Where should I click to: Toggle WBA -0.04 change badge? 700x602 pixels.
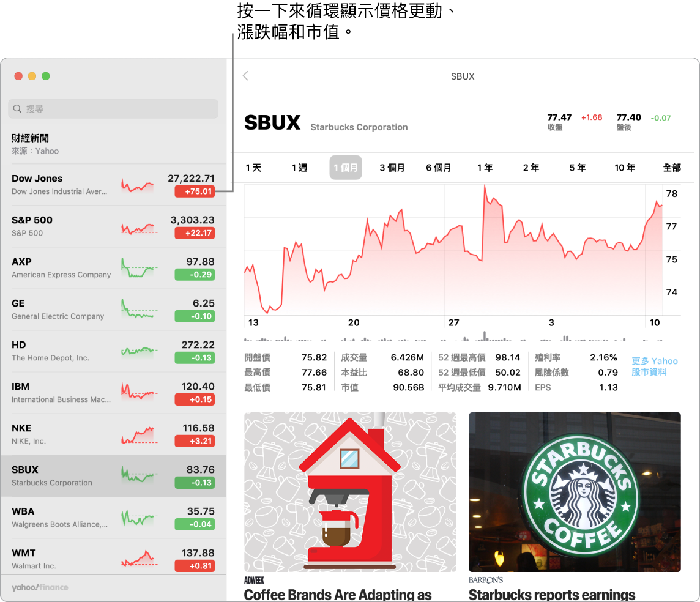(195, 524)
